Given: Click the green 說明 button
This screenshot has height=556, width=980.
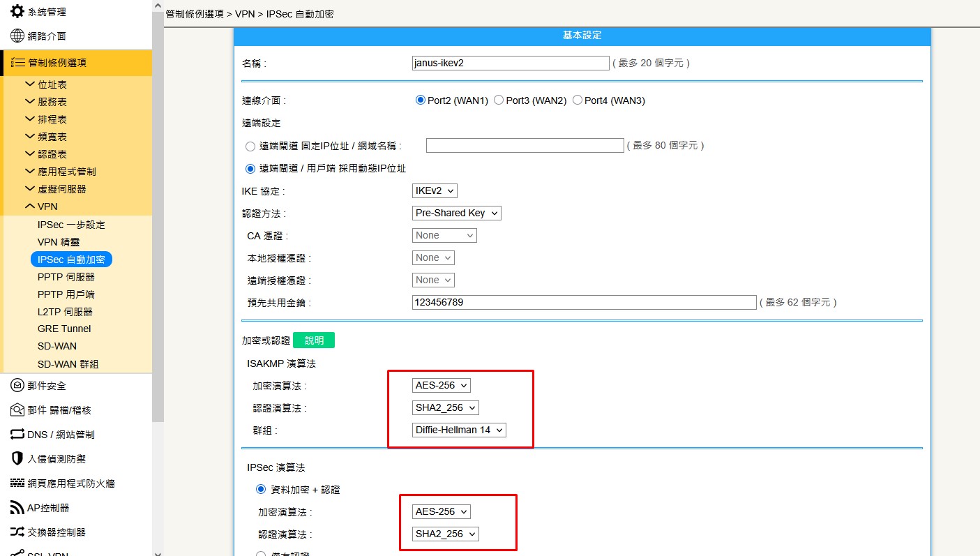Looking at the screenshot, I should click(314, 340).
